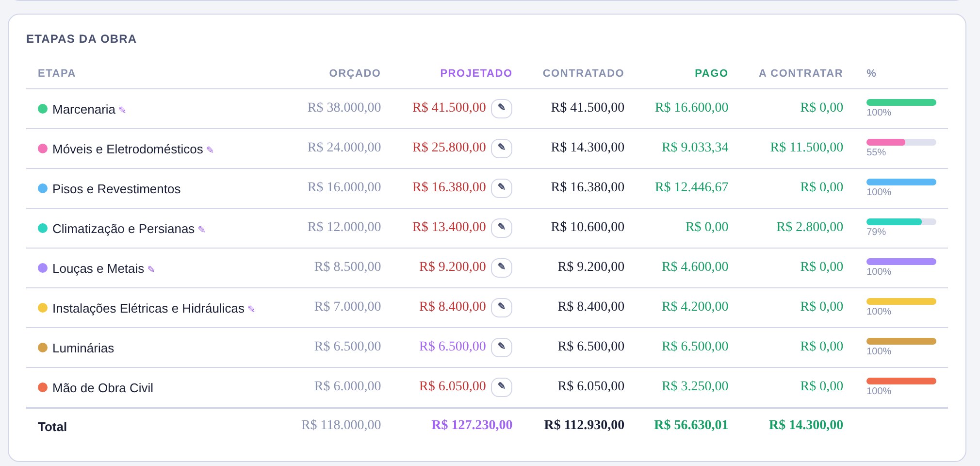The height and width of the screenshot is (466, 980).
Task: Click the orange-red dot of Mão de Obra Civil
Action: click(43, 387)
